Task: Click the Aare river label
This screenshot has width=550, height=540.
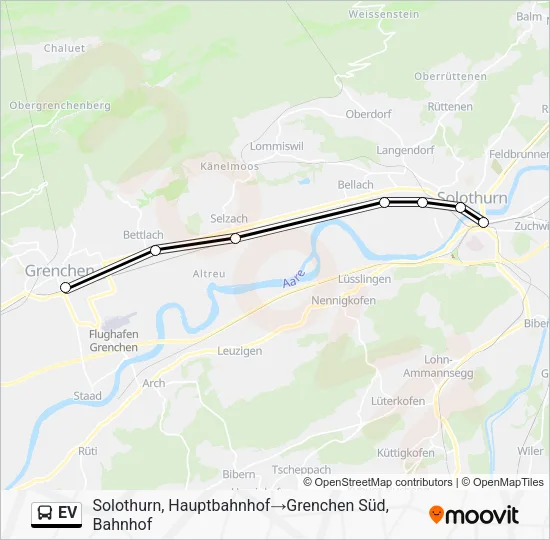Action: (294, 279)
